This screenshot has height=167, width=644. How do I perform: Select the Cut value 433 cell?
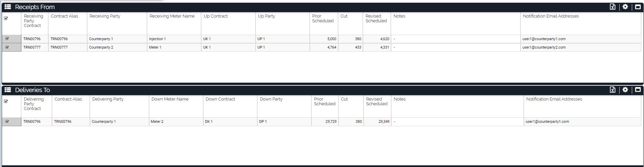(x=350, y=47)
